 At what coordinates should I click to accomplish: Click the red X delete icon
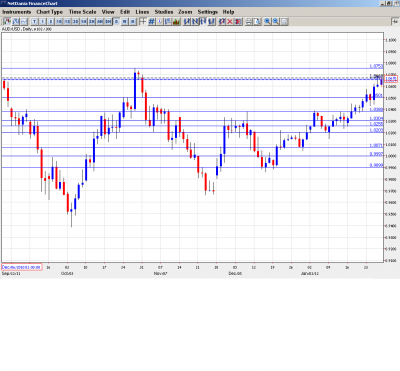[230, 22]
